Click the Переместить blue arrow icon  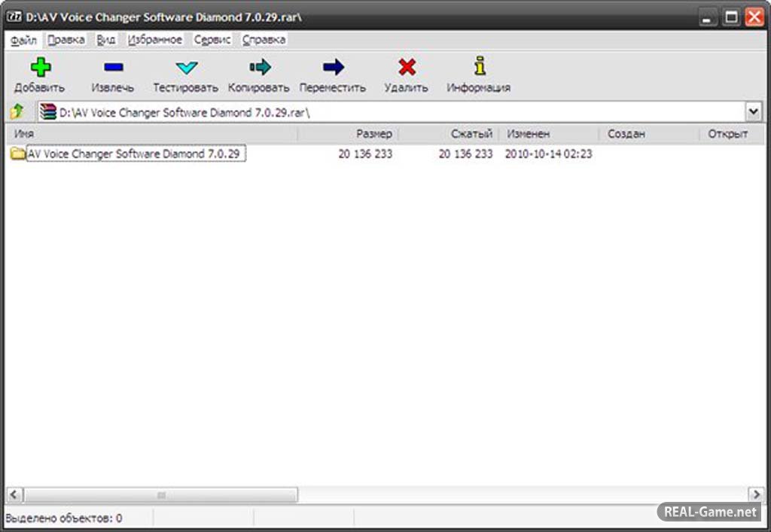[333, 68]
